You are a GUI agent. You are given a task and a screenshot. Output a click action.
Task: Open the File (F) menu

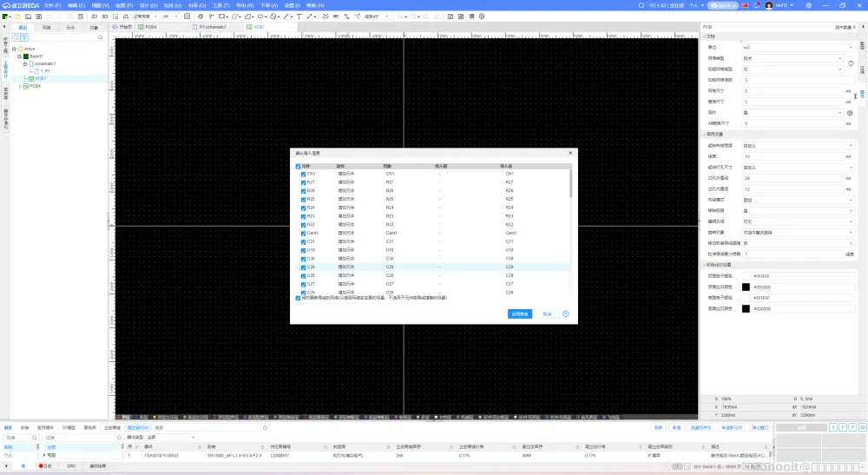52,5
